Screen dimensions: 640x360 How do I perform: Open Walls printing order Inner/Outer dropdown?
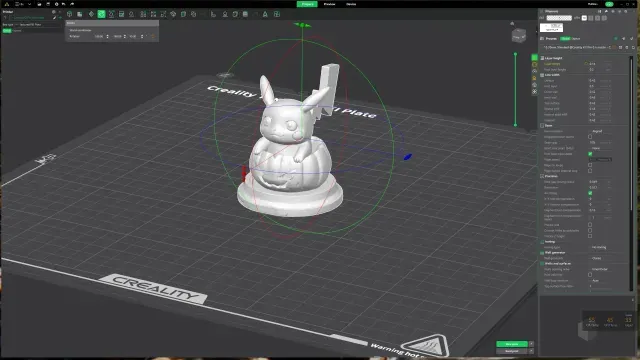point(600,269)
